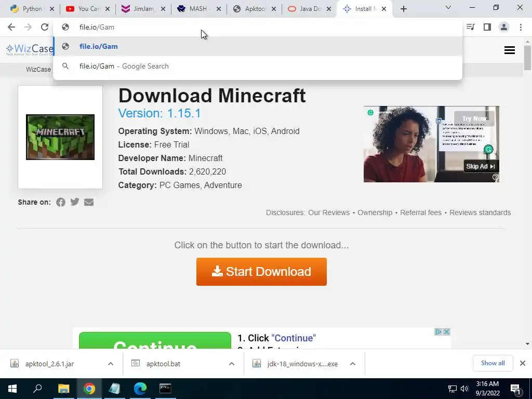Open the media control icon in toolbar
The height and width of the screenshot is (399, 532).
tap(471, 27)
